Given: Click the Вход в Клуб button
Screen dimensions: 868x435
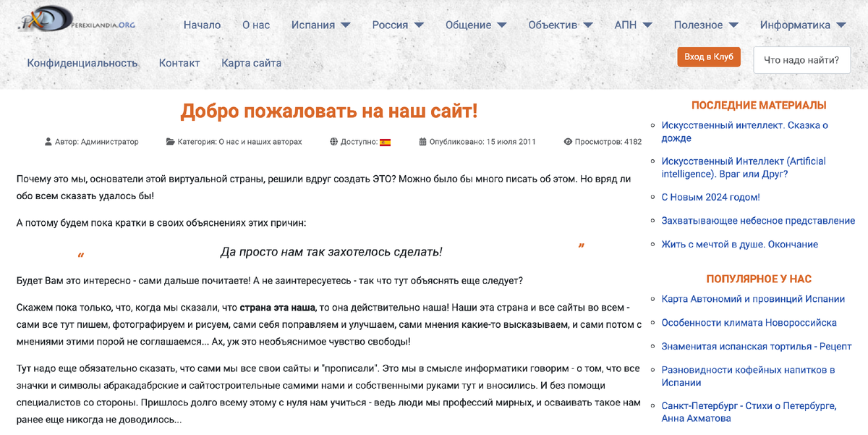Looking at the screenshot, I should [709, 56].
